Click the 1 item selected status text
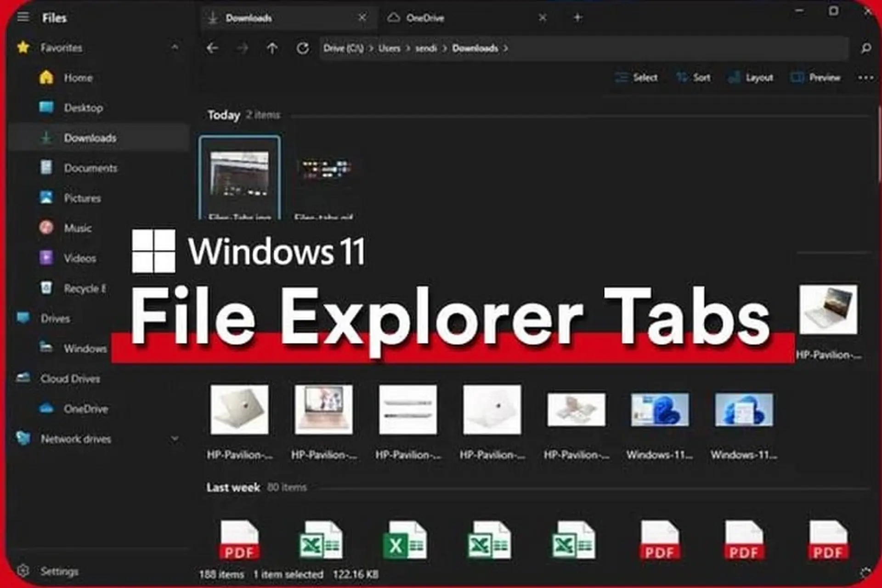This screenshot has height=588, width=882. click(288, 574)
